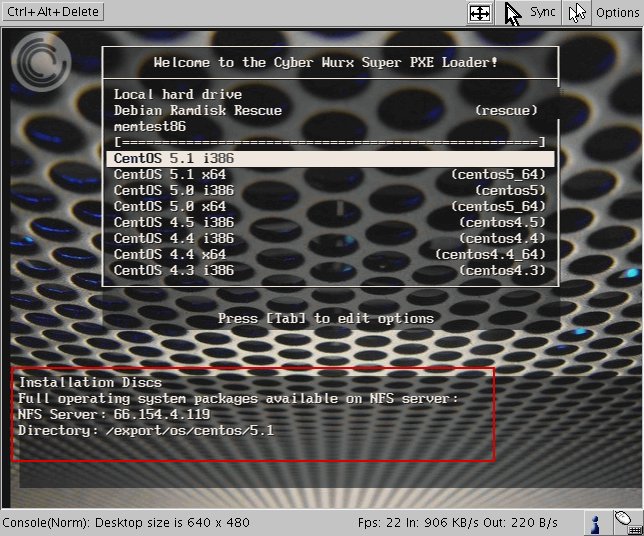Click the Press [Tab] to edit options text

(x=326, y=319)
